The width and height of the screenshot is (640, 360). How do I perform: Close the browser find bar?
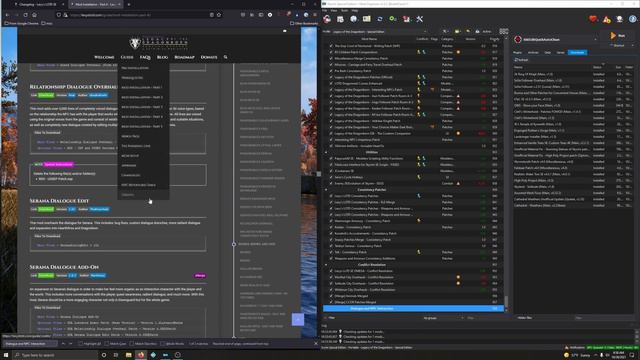[x=316, y=344]
